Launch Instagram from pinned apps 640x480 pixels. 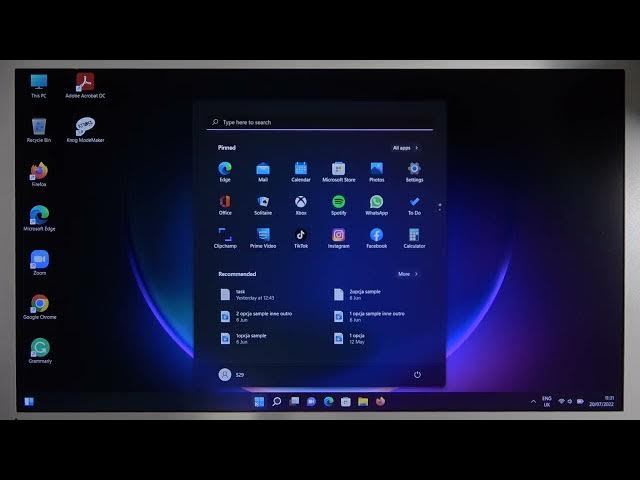[338, 238]
